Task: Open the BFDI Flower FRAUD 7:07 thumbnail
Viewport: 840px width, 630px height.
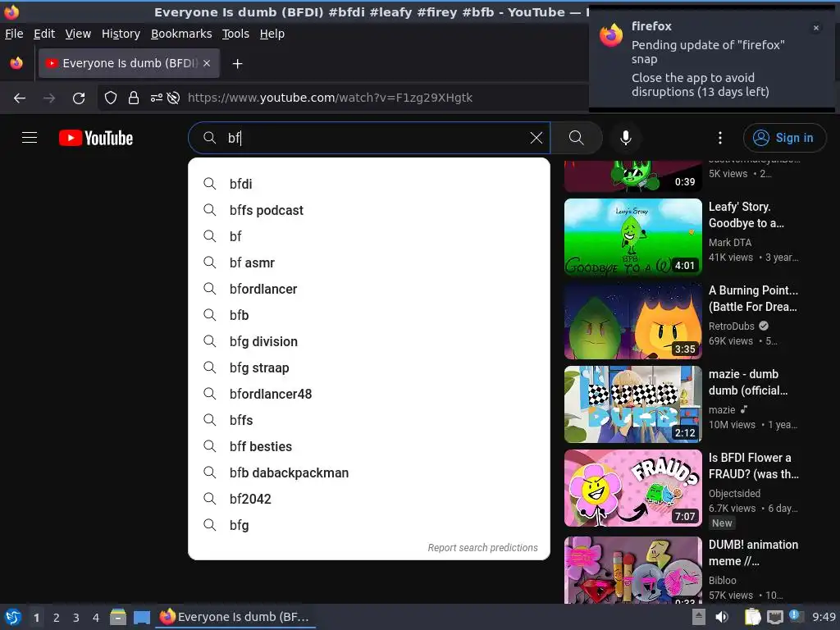Action: click(x=632, y=487)
